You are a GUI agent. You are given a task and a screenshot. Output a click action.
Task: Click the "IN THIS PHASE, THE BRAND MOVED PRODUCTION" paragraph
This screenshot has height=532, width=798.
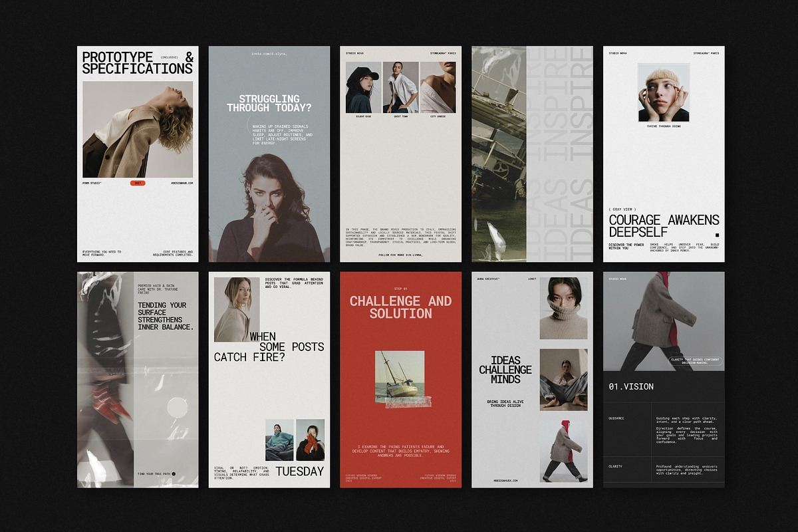tap(400, 238)
